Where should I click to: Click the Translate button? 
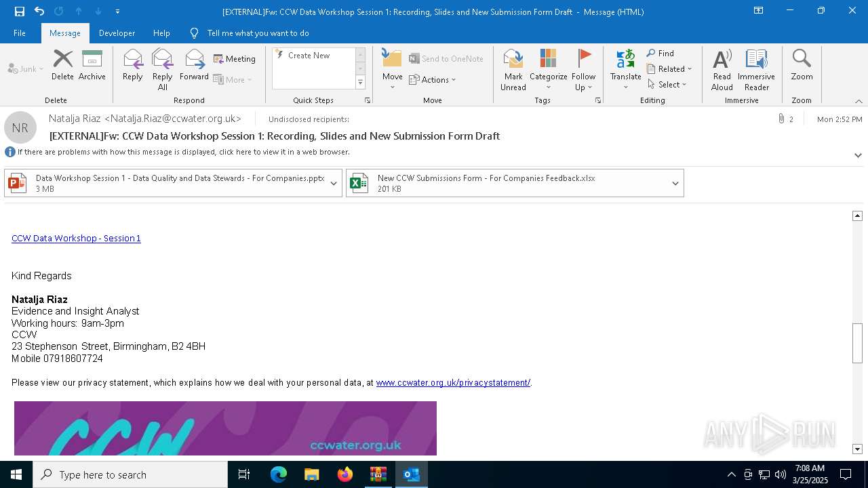click(625, 70)
